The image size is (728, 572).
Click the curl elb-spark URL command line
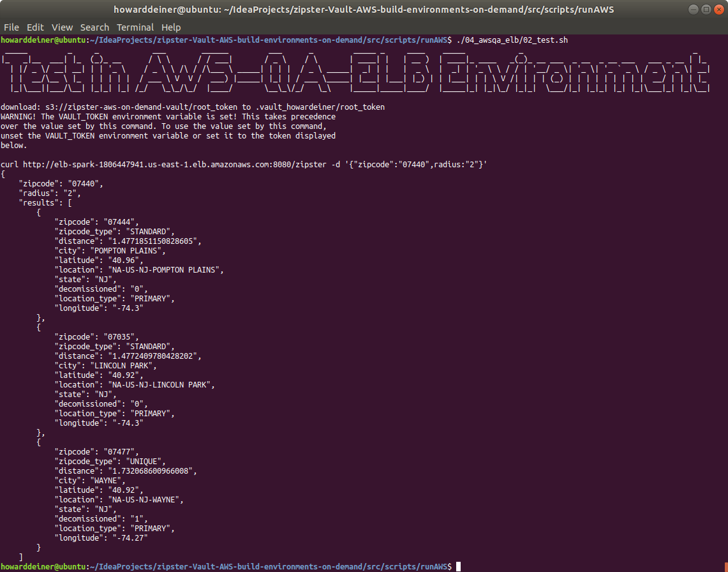pyautogui.click(x=244, y=165)
